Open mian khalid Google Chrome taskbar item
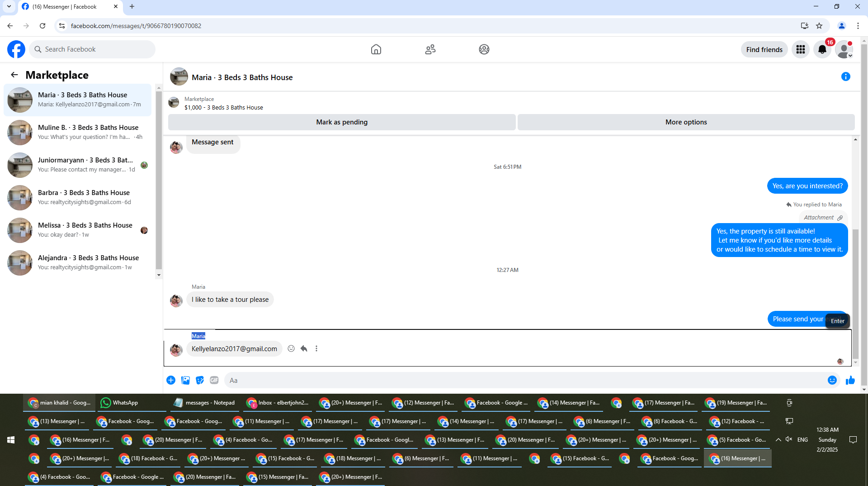Image resolution: width=868 pixels, height=486 pixels. tap(59, 403)
